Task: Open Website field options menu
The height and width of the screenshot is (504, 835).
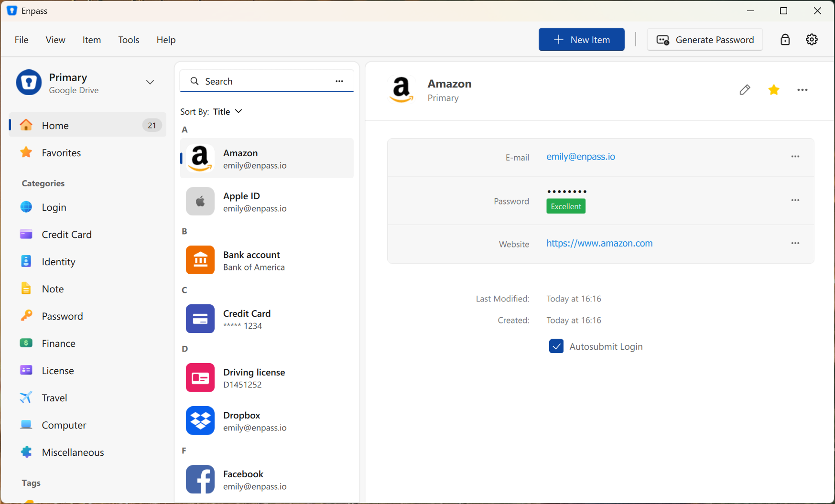Action: [x=795, y=243]
